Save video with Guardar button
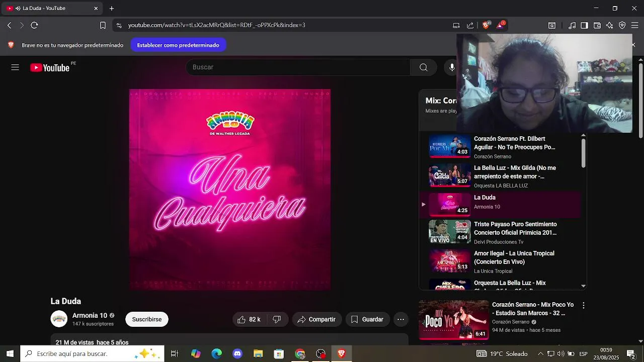This screenshot has width=644, height=362. pos(367,319)
